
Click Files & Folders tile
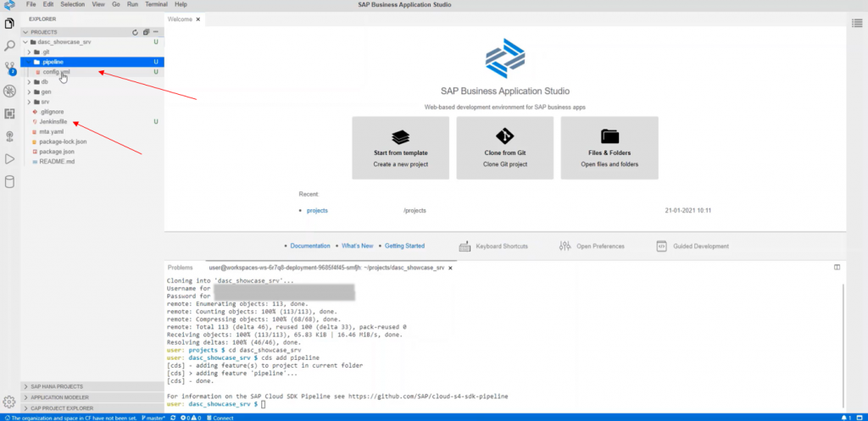pos(609,147)
